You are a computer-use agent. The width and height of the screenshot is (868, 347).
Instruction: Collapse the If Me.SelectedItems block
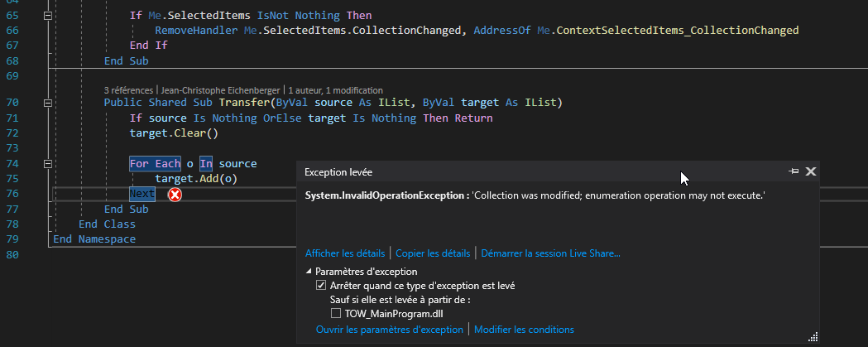click(x=47, y=16)
